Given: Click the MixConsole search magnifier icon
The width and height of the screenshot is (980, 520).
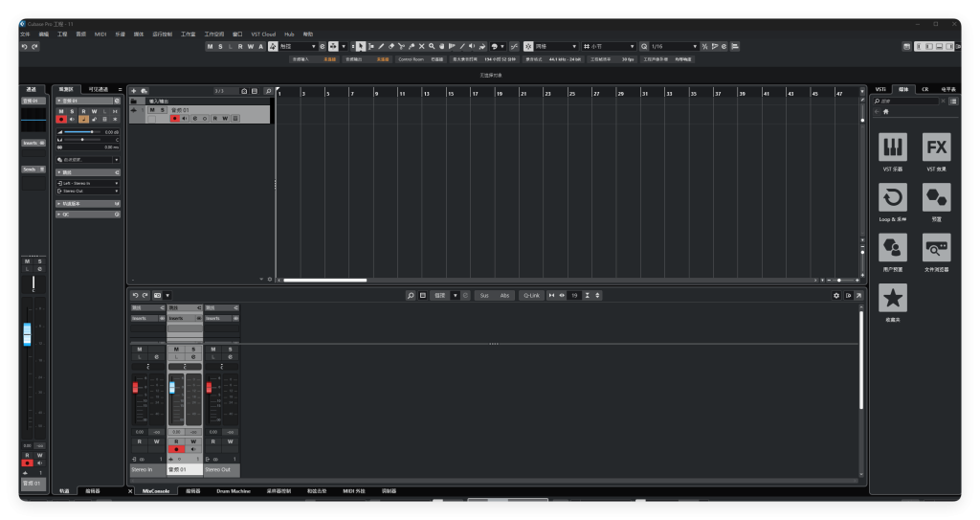Looking at the screenshot, I should coord(411,295).
